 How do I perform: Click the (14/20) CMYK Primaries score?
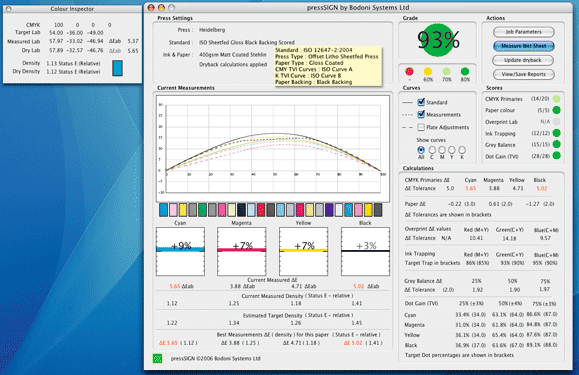(x=540, y=99)
